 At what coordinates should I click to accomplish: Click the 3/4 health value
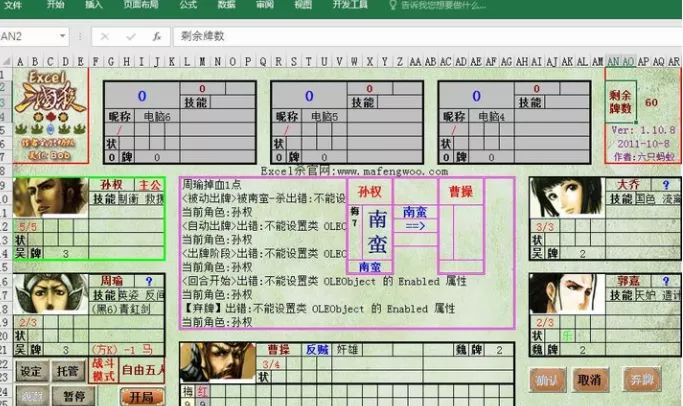[270, 364]
